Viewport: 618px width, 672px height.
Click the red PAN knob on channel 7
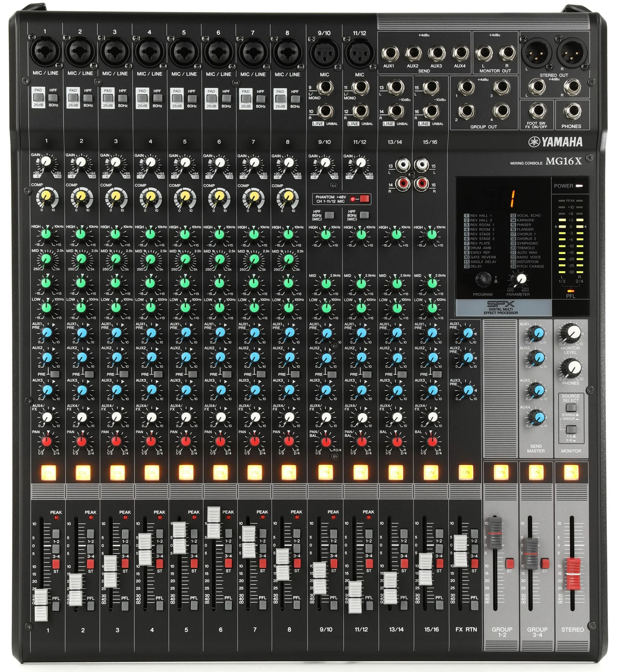(x=255, y=441)
